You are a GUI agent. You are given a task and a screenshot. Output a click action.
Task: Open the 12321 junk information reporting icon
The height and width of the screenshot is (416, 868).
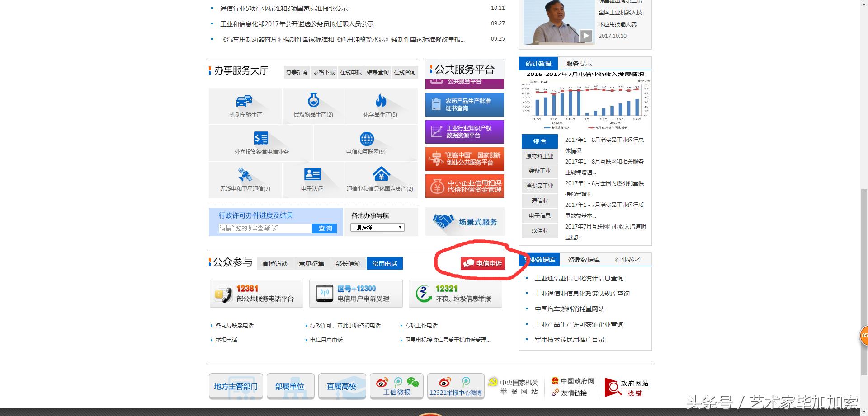click(422, 293)
